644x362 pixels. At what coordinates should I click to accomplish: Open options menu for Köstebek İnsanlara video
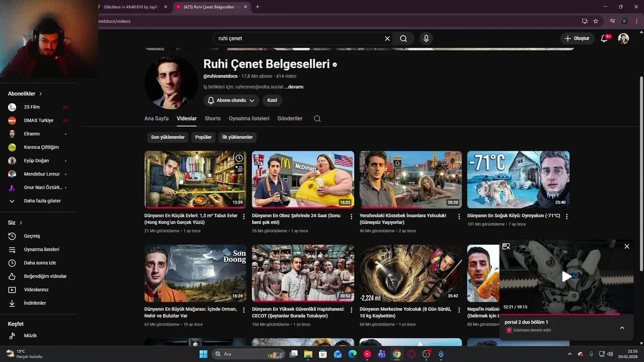coord(459,217)
